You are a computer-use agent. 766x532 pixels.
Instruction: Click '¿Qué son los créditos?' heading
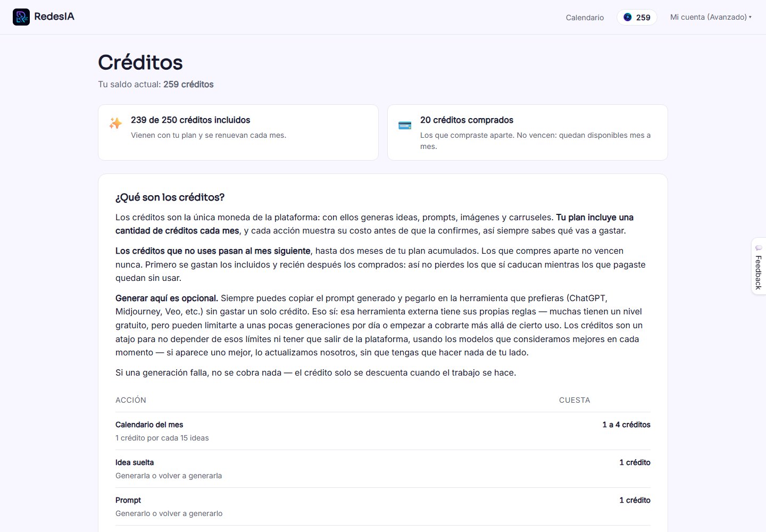click(170, 197)
